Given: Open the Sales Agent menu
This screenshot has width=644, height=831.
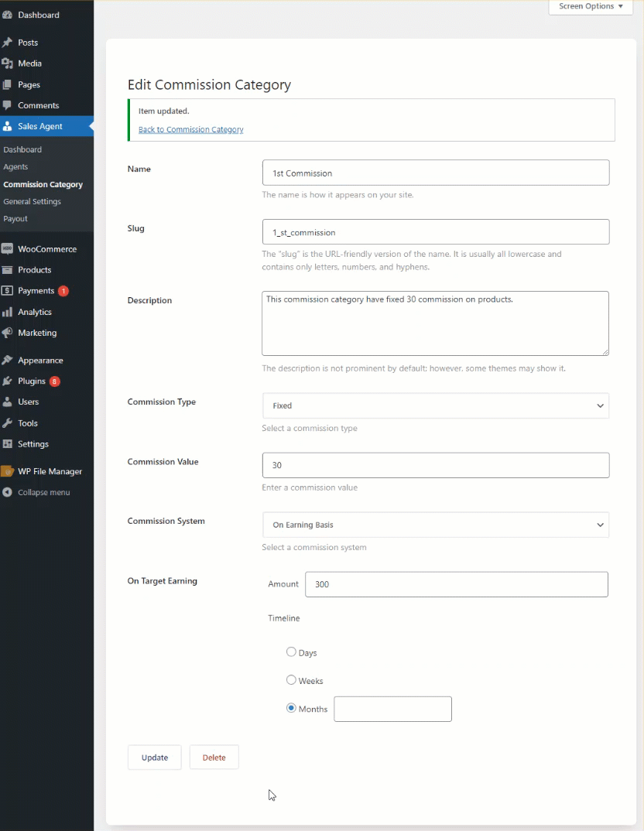Looking at the screenshot, I should click(46, 126).
